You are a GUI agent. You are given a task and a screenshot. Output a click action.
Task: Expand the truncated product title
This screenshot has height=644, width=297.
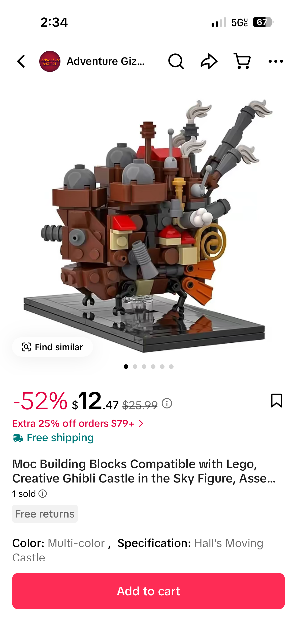144,471
